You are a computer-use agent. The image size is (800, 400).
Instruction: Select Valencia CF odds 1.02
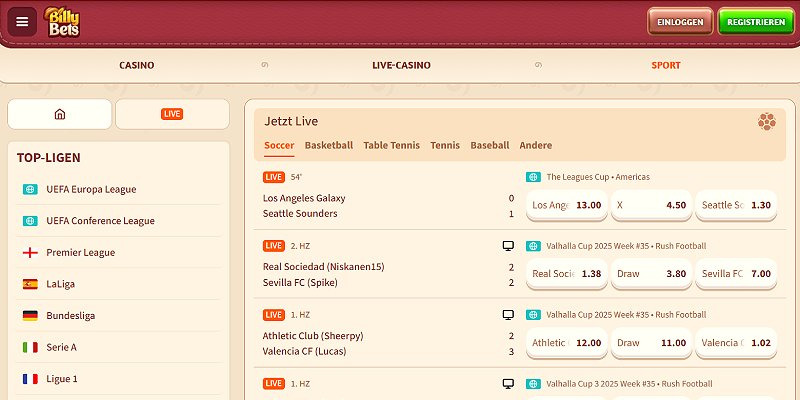point(736,343)
